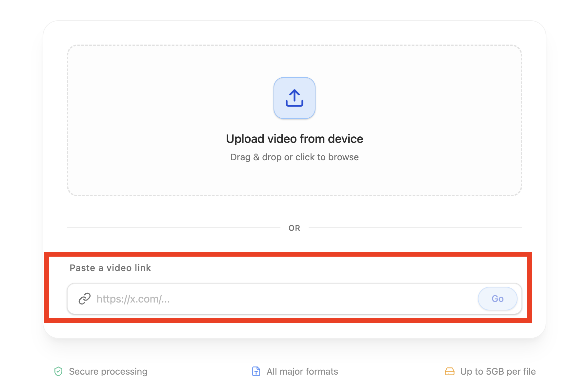Select "Drag & drop or click to browse"

tap(294, 157)
